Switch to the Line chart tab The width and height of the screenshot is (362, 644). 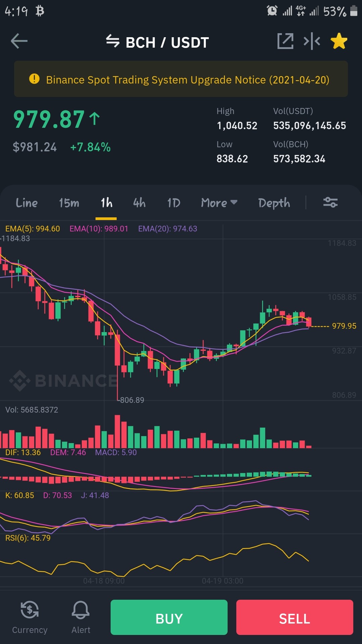[27, 203]
